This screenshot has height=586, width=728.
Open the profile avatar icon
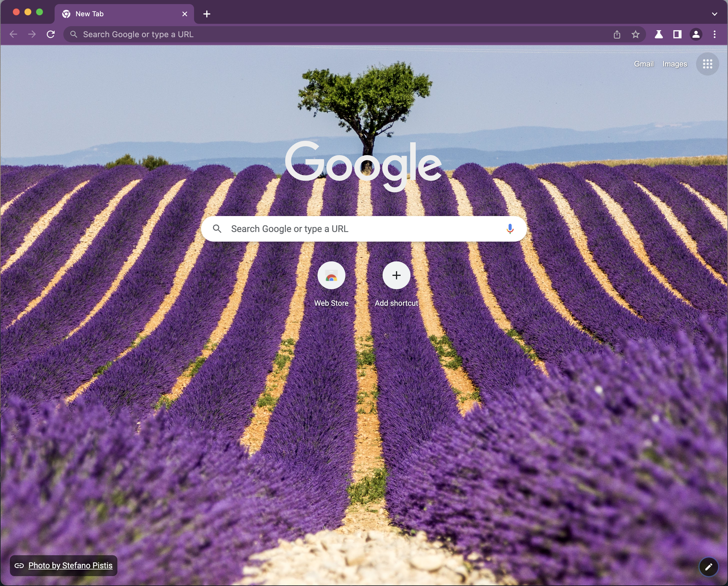tap(696, 35)
